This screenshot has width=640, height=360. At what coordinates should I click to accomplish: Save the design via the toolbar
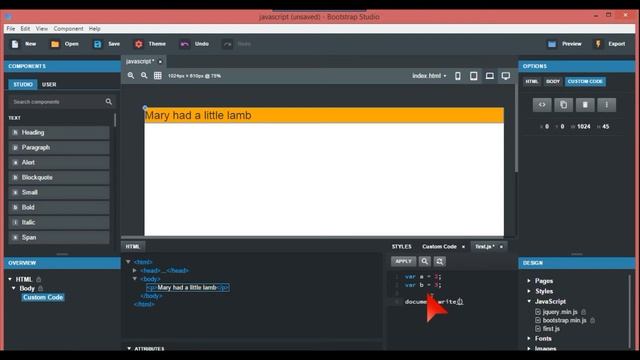(x=107, y=44)
